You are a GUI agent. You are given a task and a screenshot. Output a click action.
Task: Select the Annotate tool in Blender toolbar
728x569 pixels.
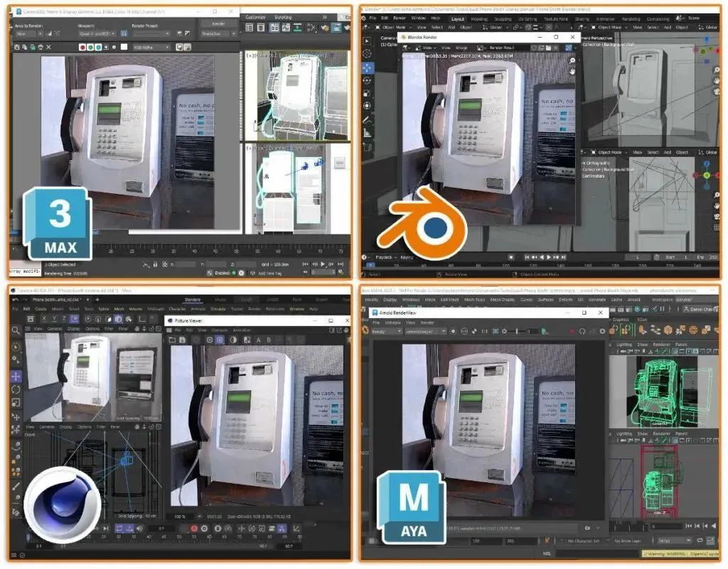(x=368, y=121)
